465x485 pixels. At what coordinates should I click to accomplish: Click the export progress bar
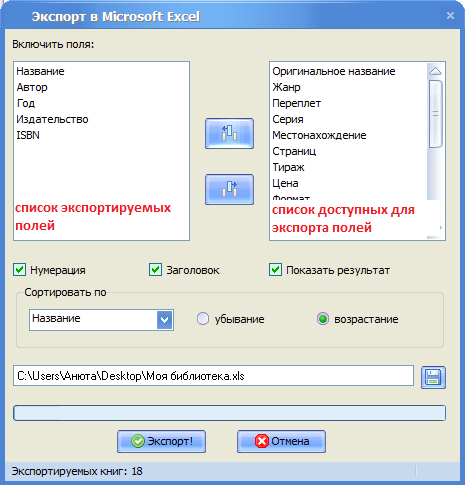click(229, 413)
